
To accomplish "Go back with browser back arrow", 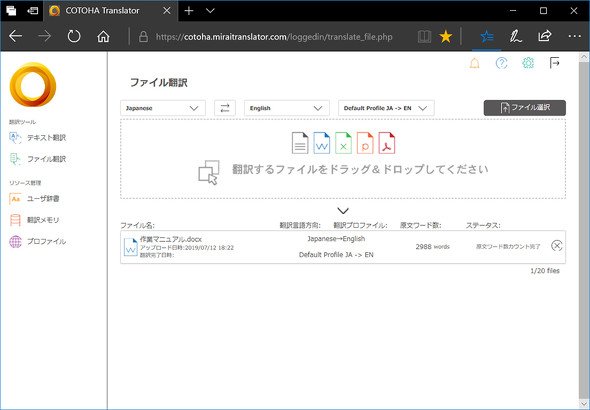I will tap(15, 36).
